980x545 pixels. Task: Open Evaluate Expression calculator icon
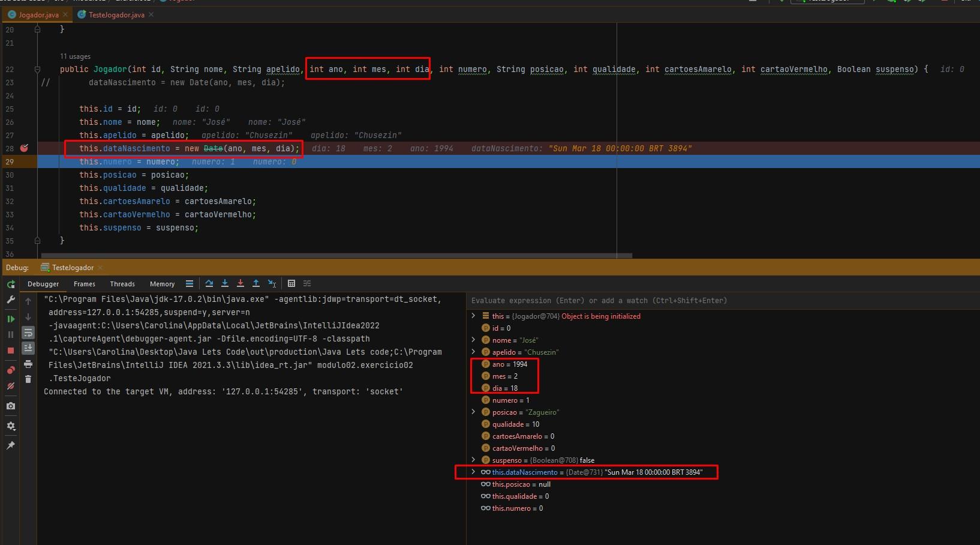(x=291, y=283)
